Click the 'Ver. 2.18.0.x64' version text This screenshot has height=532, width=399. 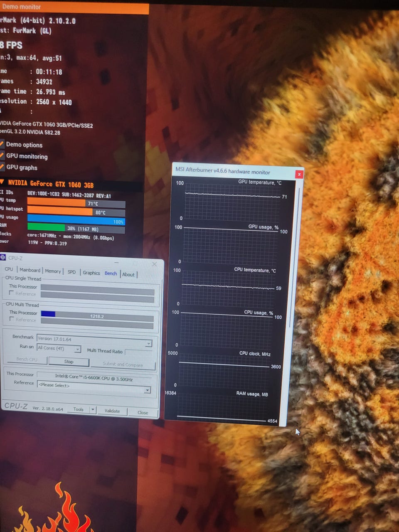tap(48, 408)
